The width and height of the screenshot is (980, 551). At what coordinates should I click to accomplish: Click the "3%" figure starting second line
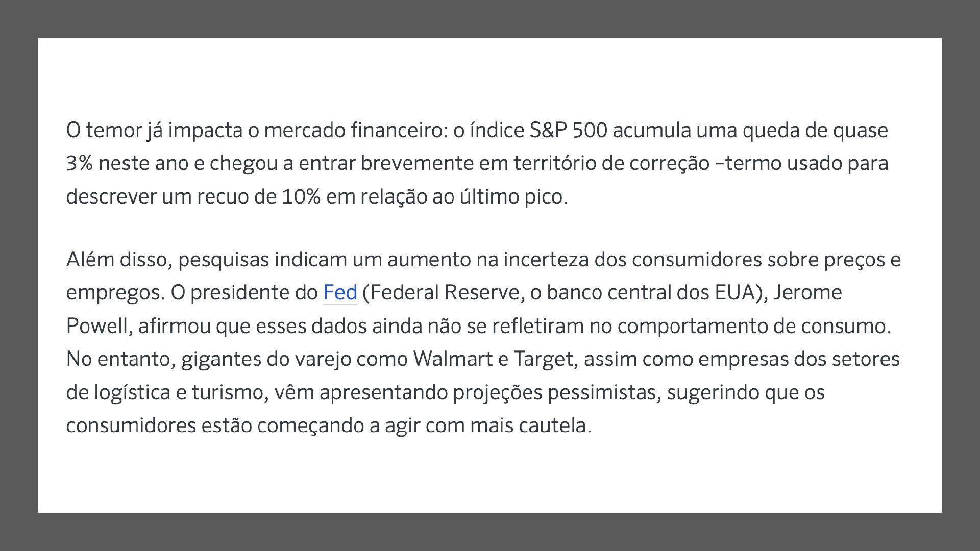(x=80, y=163)
